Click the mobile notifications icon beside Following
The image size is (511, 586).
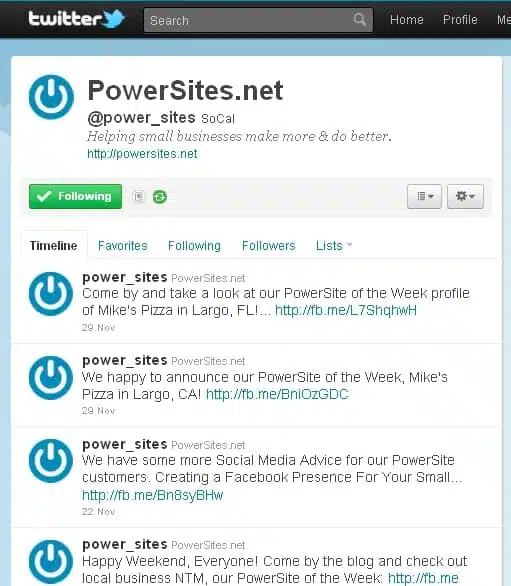pos(139,197)
